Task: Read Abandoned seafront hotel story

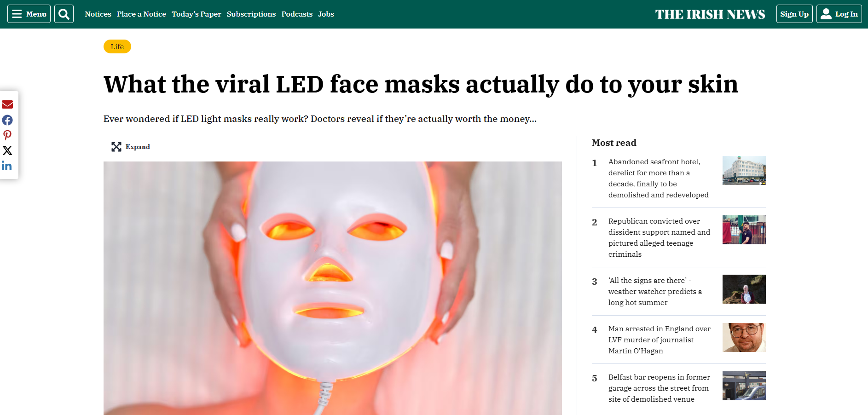Action: (658, 178)
